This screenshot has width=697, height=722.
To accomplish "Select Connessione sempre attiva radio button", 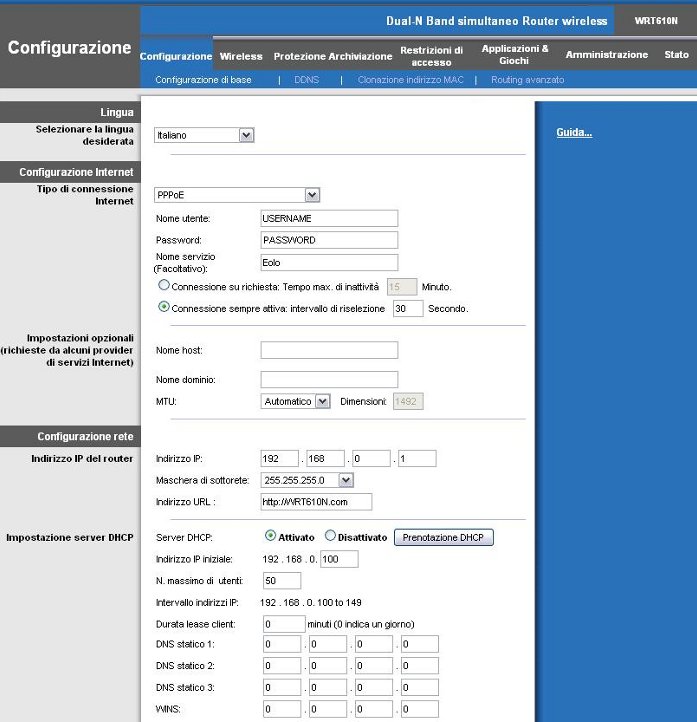I will (164, 307).
